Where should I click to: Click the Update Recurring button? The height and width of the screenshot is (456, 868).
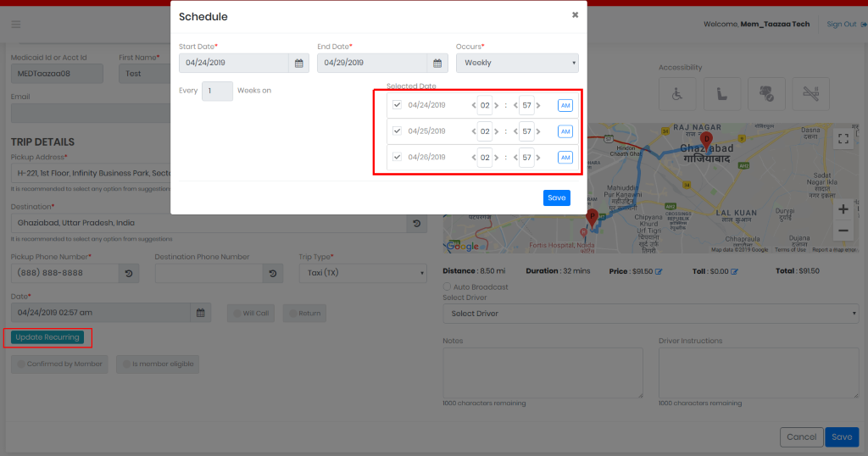(47, 337)
